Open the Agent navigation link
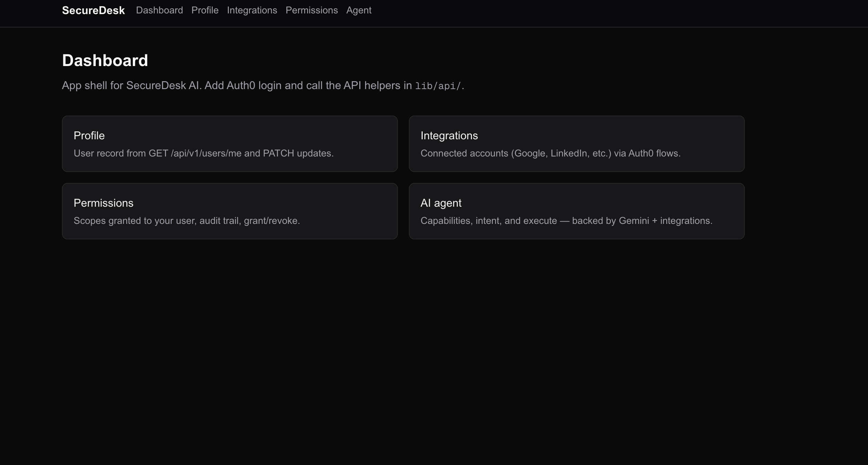This screenshot has height=465, width=868. click(359, 10)
